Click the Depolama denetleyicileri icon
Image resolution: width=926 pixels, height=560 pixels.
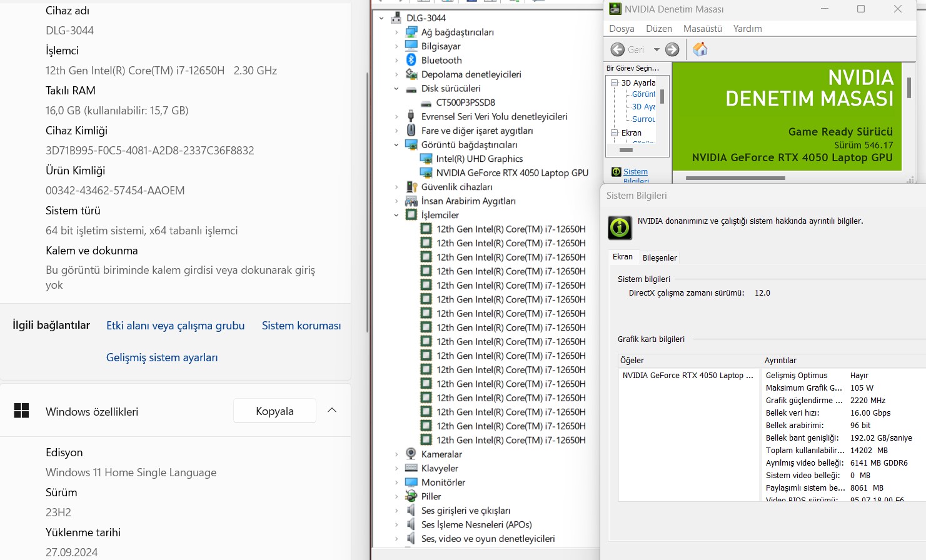tap(411, 74)
